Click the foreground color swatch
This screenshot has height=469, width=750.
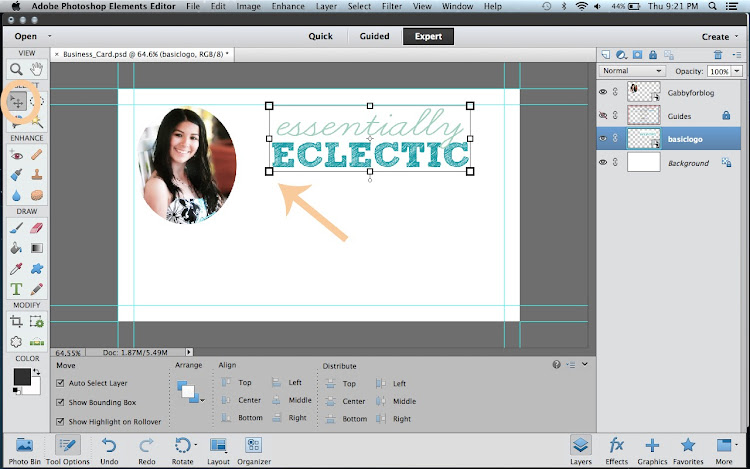coord(21,377)
